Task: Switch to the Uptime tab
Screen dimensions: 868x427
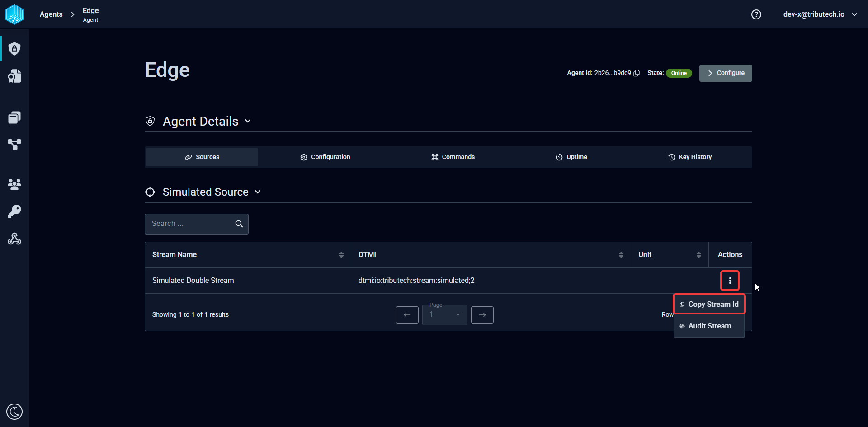Action: pyautogui.click(x=571, y=157)
